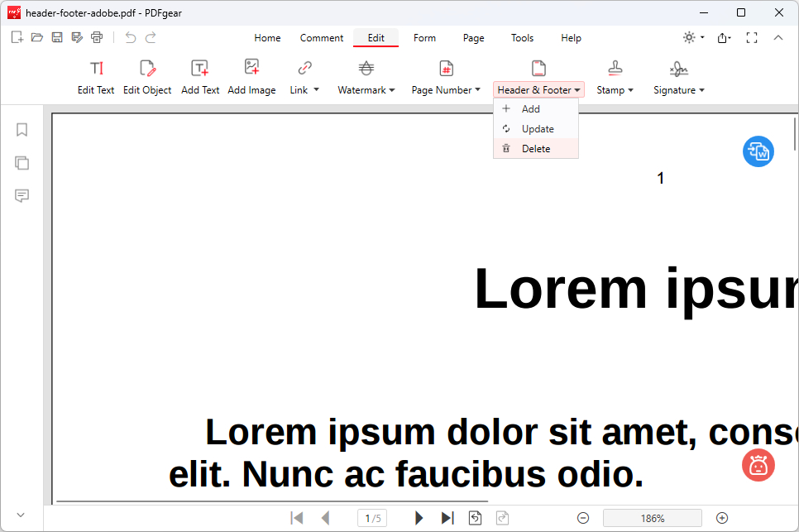The image size is (799, 532).
Task: Click the Edit Object tool
Action: 147,78
